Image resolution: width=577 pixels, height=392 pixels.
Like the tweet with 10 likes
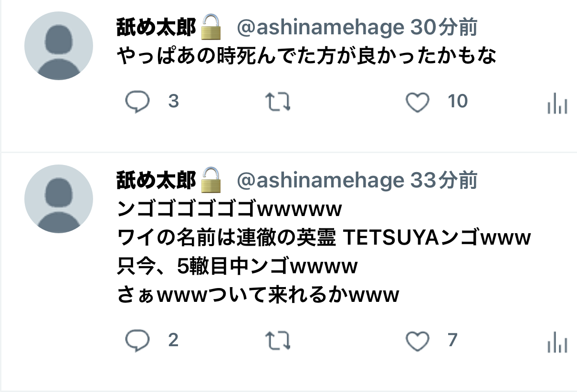click(x=418, y=102)
